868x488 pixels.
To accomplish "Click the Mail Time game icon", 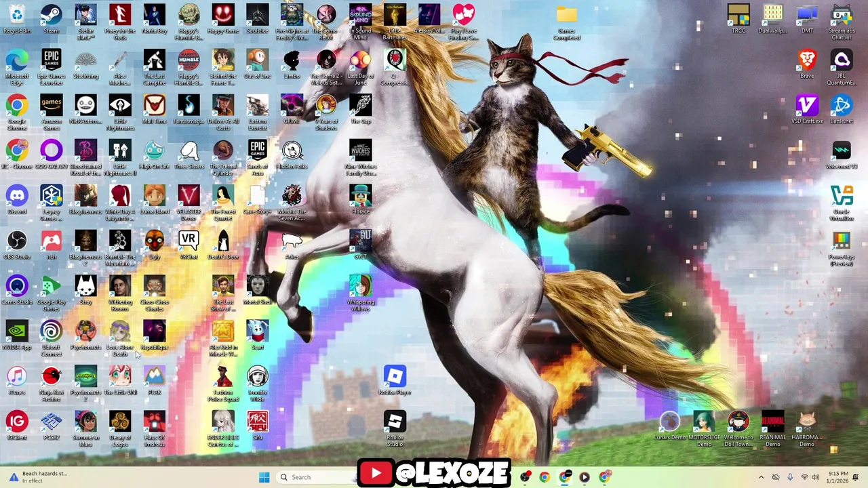I will pos(155,110).
